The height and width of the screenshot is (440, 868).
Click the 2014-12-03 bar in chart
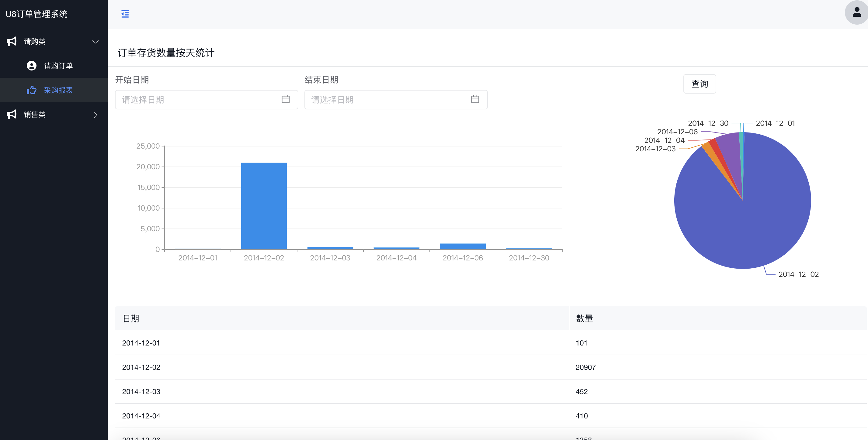[x=330, y=249]
